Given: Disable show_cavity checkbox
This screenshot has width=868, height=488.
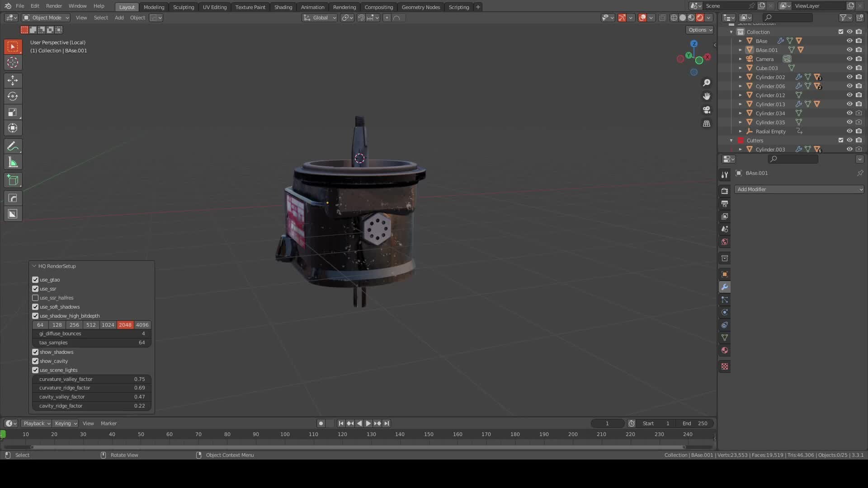Looking at the screenshot, I should point(35,361).
